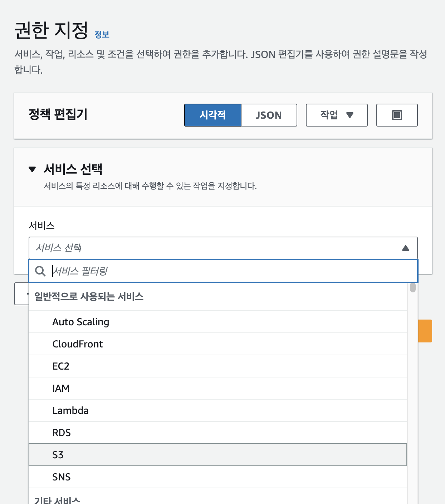
Task: Select the EC2 service option
Action: coord(61,366)
